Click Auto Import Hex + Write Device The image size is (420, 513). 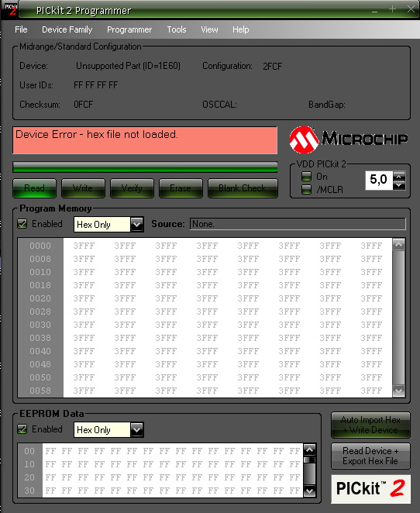click(370, 425)
